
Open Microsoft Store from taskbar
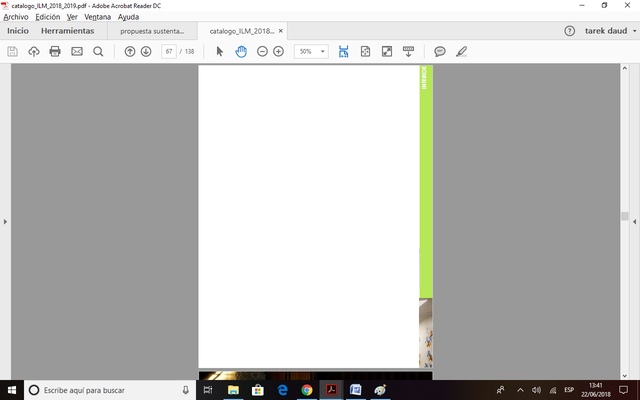[258, 390]
